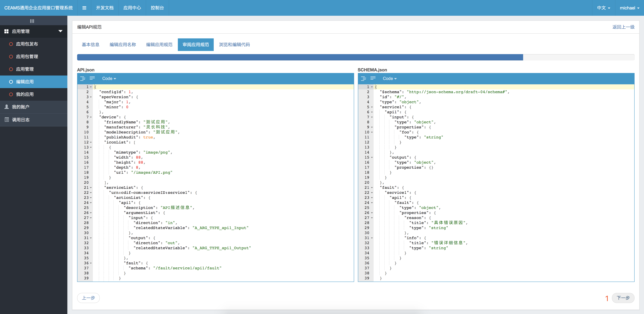
Task: Switch to the 浏览和编辑代码 tab
Action: coord(234,45)
